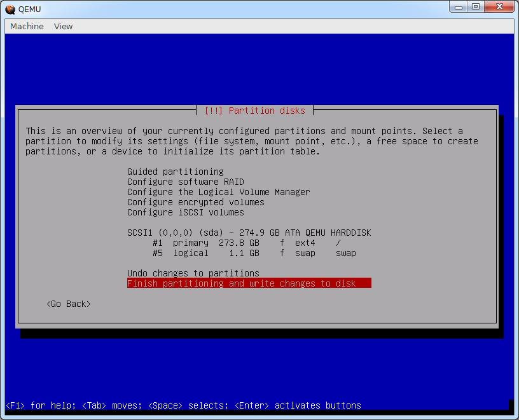
Task: Select Configure encrypted volumes
Action: pos(196,202)
